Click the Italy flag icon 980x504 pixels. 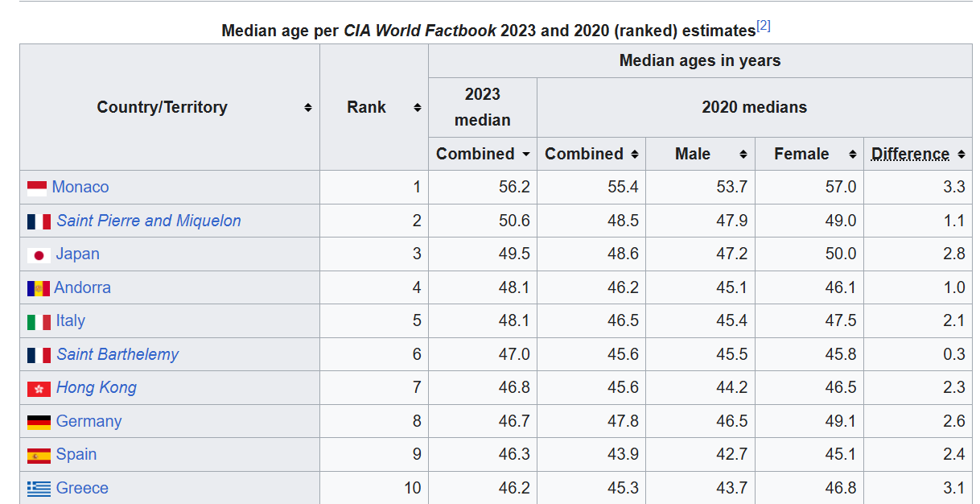(x=39, y=322)
